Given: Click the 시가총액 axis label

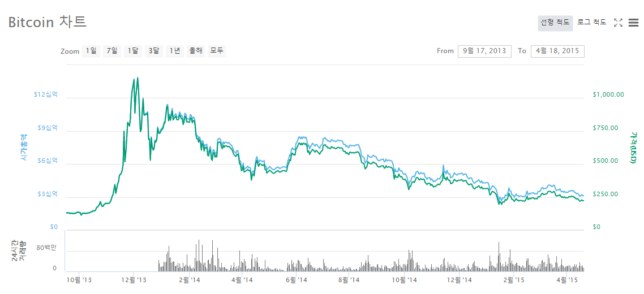Looking at the screenshot, I should (x=23, y=147).
